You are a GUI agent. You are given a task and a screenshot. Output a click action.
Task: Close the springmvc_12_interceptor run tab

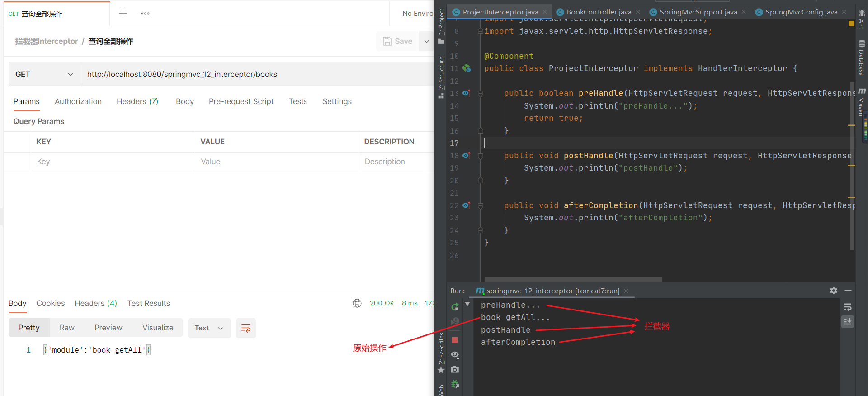(x=626, y=291)
